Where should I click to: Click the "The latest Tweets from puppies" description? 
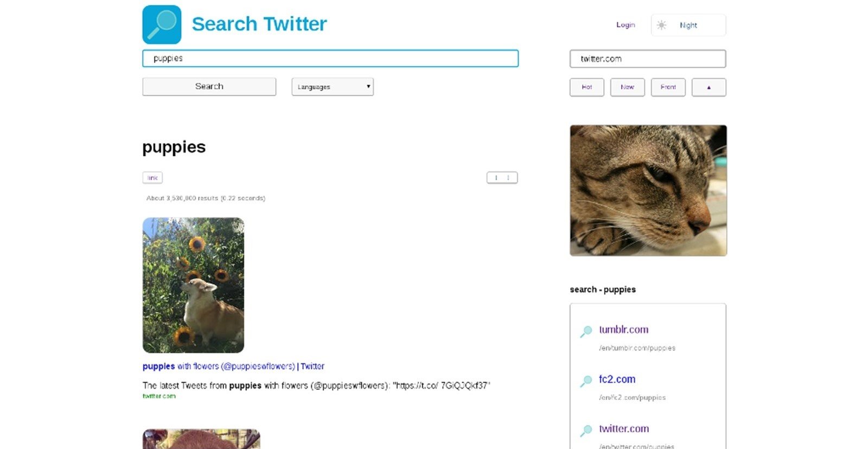(x=316, y=385)
